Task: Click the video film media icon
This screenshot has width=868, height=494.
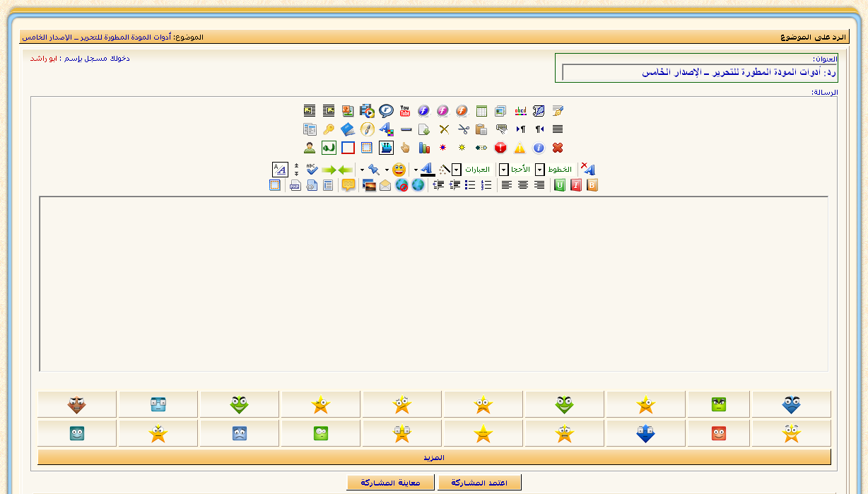Action: (x=367, y=110)
